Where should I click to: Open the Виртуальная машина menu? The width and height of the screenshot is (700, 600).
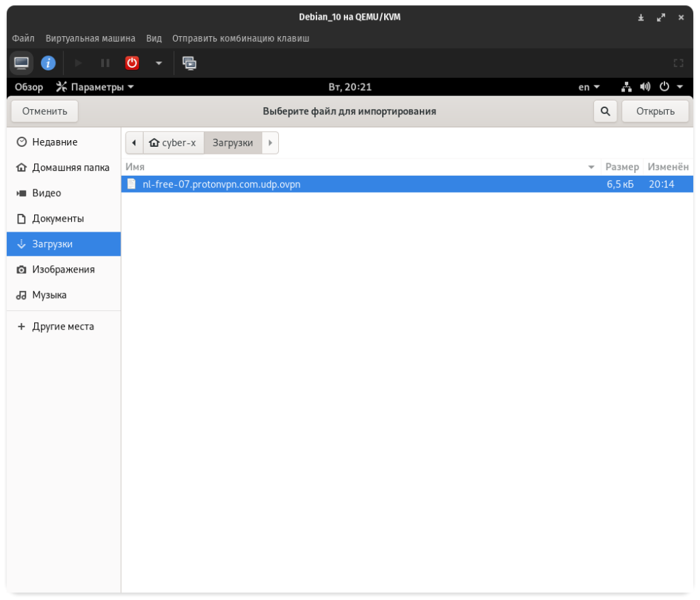click(x=90, y=38)
